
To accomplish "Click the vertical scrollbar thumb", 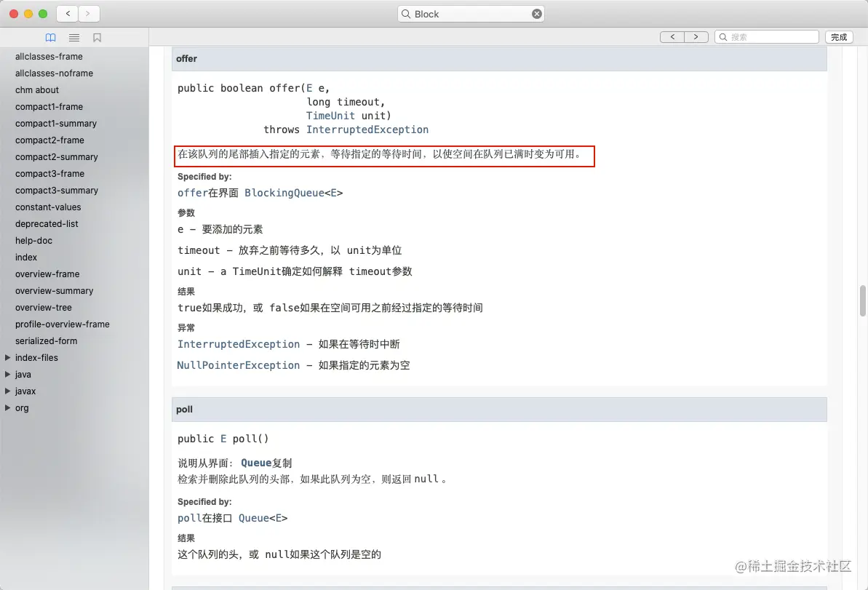I will pyautogui.click(x=862, y=301).
